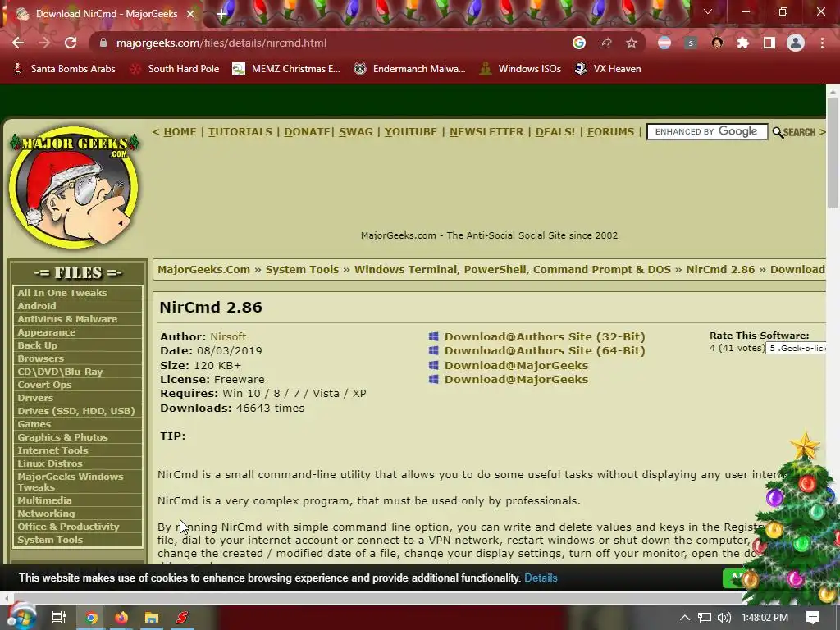Open VX Heaven bookmark

coord(608,69)
